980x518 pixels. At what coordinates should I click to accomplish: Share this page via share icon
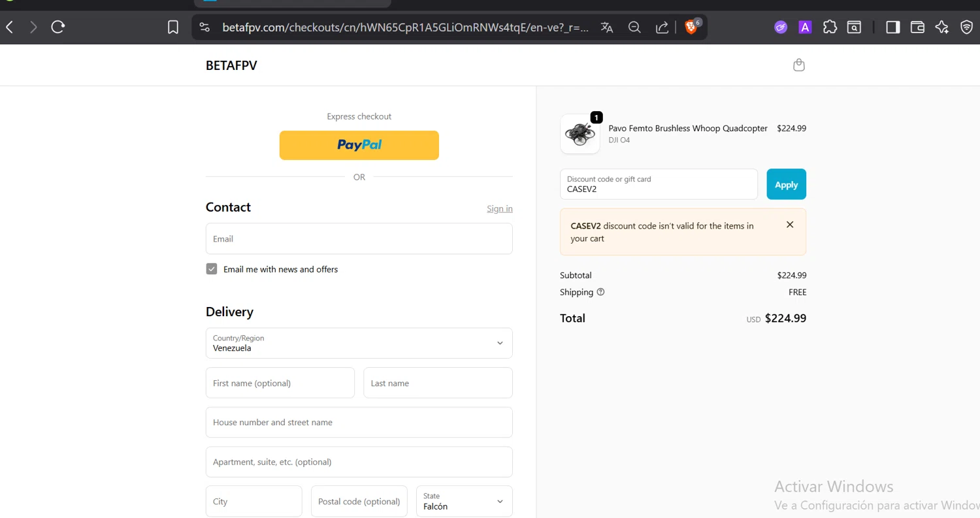click(662, 27)
